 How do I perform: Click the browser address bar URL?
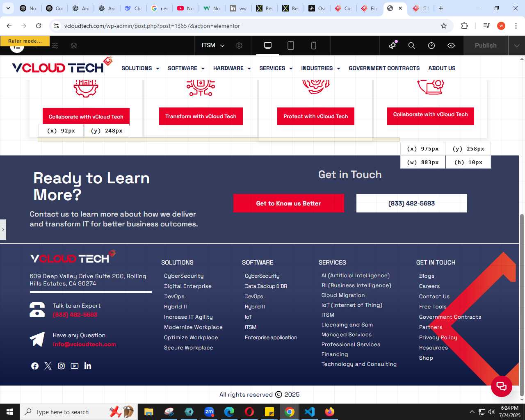point(152,26)
